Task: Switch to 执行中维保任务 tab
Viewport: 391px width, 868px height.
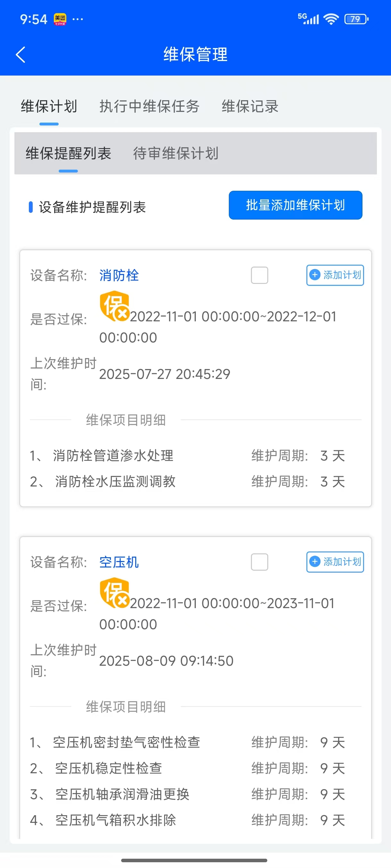Action: point(149,107)
